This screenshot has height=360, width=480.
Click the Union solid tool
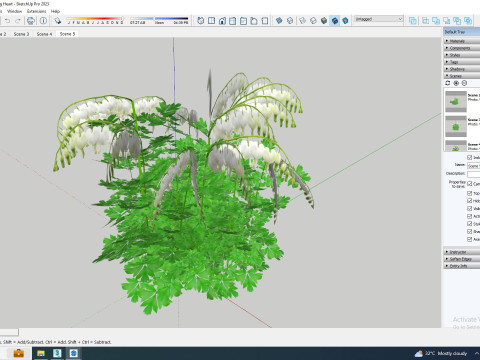(436, 21)
